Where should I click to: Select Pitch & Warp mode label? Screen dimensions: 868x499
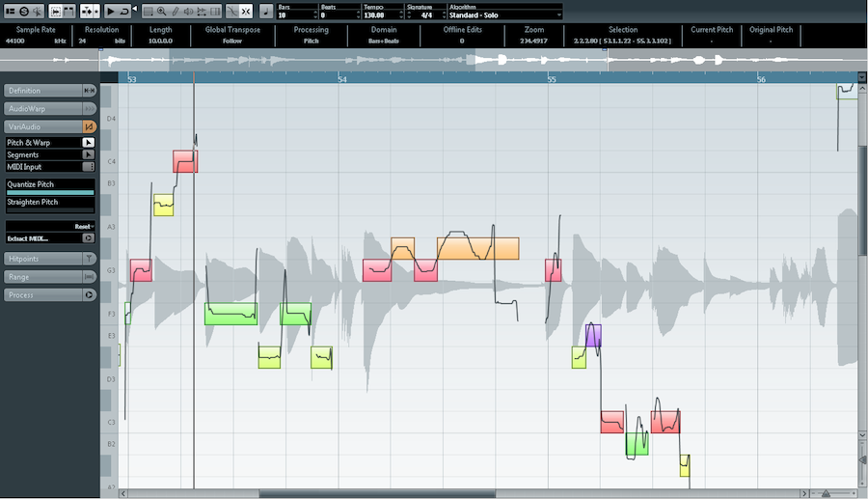click(29, 142)
